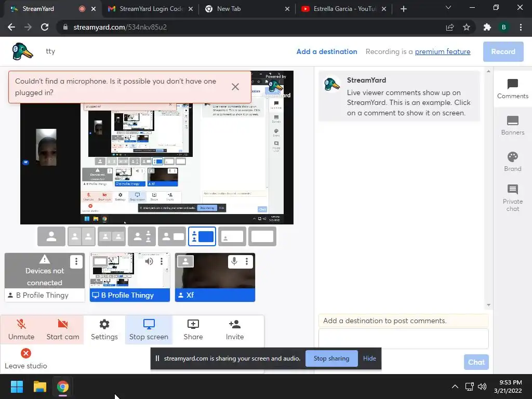Open the Private chat panel
Image resolution: width=532 pixels, height=399 pixels.
click(x=512, y=198)
